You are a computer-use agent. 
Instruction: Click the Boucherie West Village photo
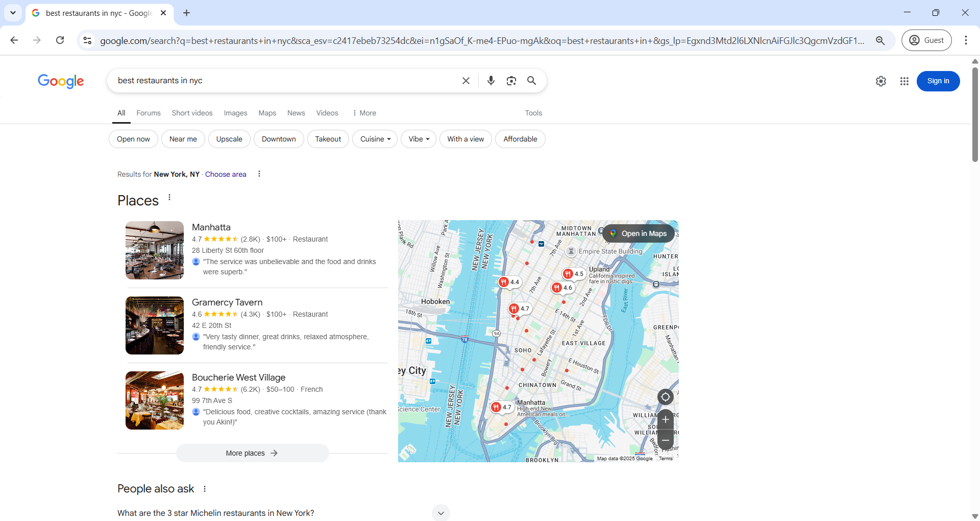pyautogui.click(x=155, y=400)
